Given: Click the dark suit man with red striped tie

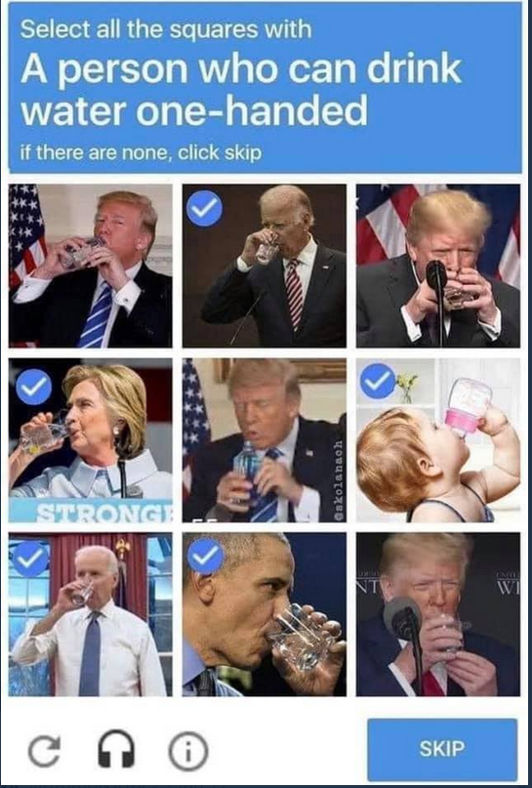Looking at the screenshot, I should (x=265, y=266).
